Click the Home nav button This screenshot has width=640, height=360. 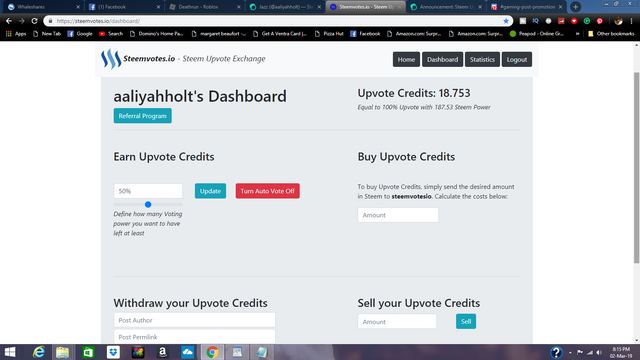[x=406, y=60]
